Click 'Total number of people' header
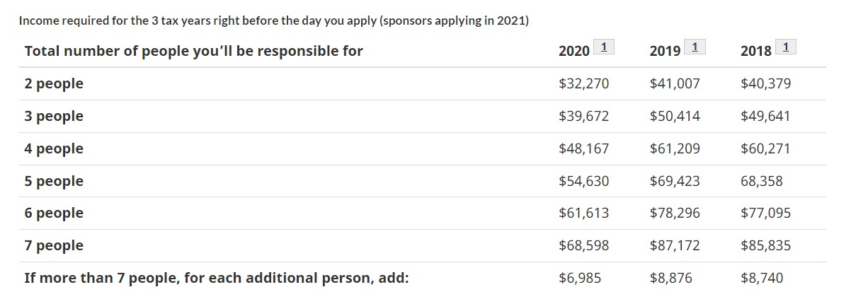The height and width of the screenshot is (304, 868). tap(193, 52)
